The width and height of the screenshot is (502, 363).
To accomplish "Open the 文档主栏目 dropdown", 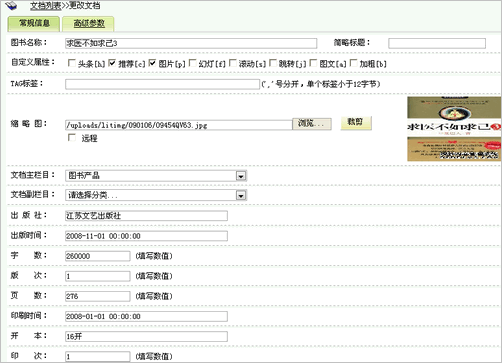I will point(156,176).
